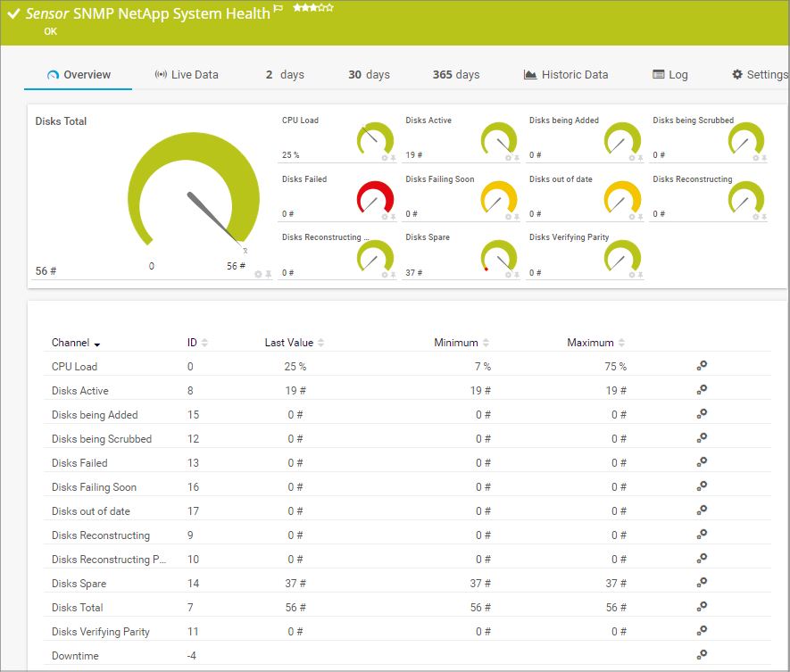Toggle the pin on CPU Load gauge
Viewport: 790px width, 672px height.
tap(393, 158)
